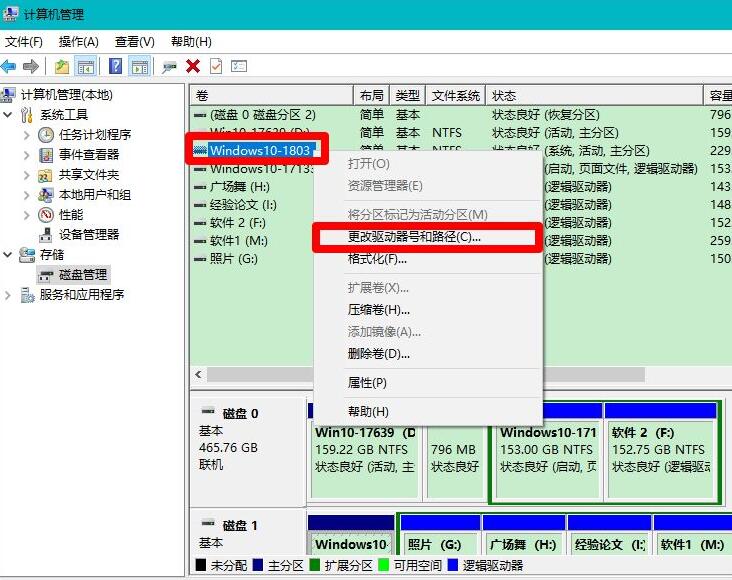Click the properties checkmark page toolbar icon
This screenshot has height=580, width=732.
coord(216,66)
